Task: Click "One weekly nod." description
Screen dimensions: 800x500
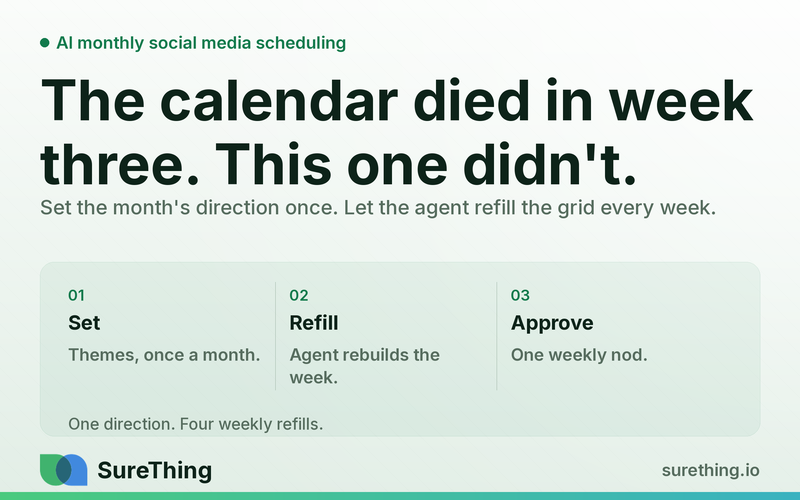Action: [x=579, y=355]
